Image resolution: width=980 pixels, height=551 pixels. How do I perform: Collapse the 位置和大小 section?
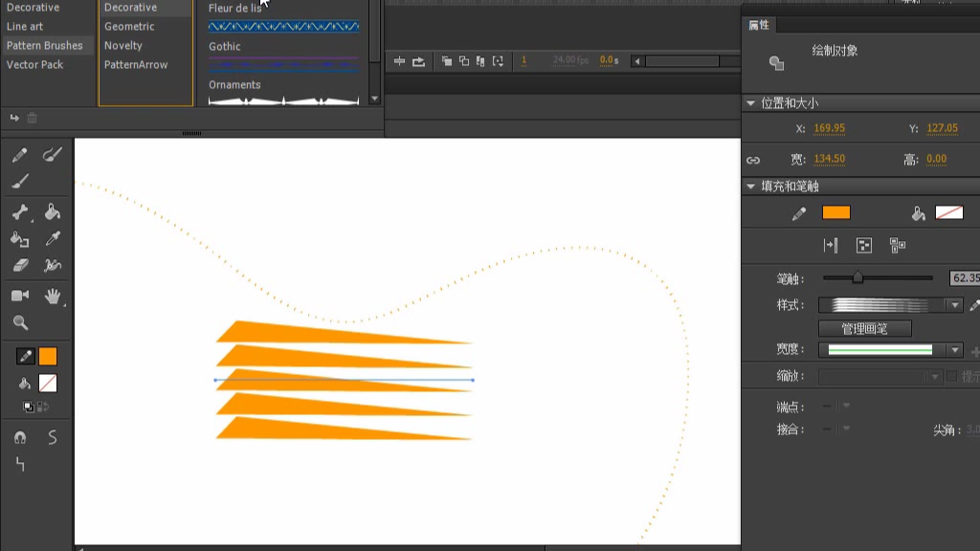[x=750, y=103]
